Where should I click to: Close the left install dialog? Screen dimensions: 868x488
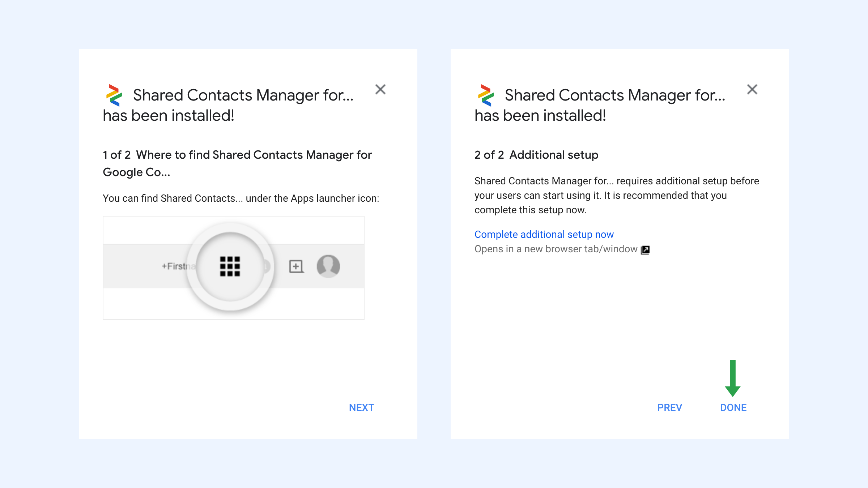click(380, 89)
